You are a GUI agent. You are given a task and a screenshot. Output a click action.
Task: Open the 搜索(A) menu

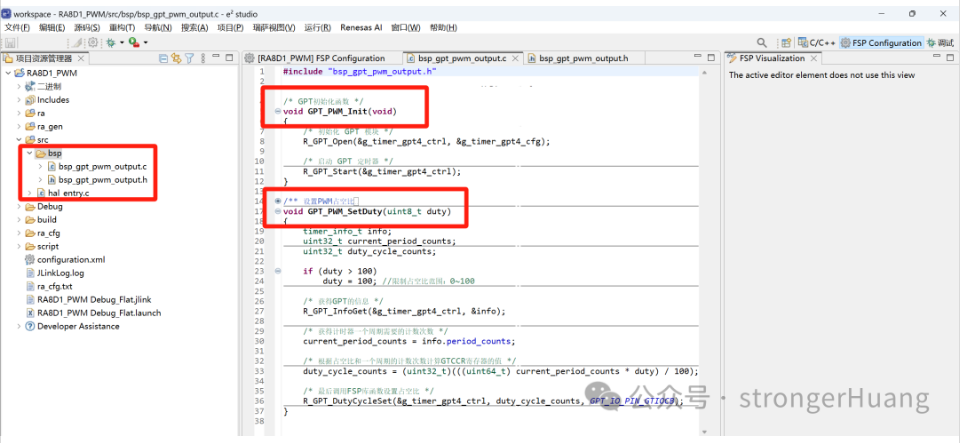point(195,28)
